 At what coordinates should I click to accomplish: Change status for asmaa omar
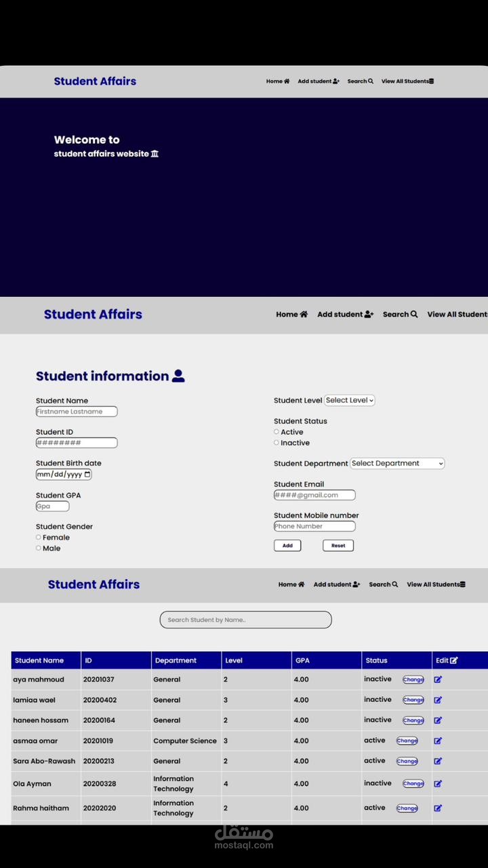[407, 741]
